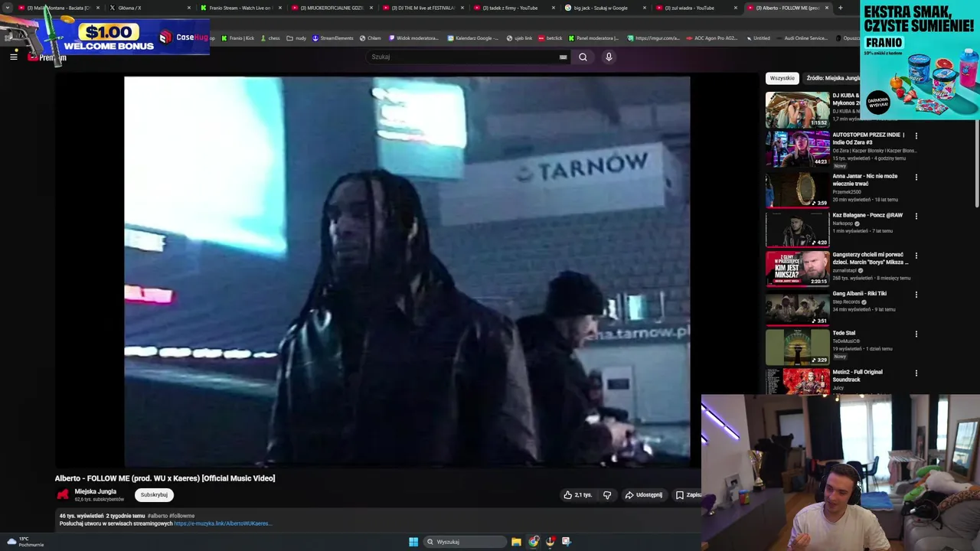Open Miejska Jungla channel avatar
The width and height of the screenshot is (980, 551).
click(63, 494)
